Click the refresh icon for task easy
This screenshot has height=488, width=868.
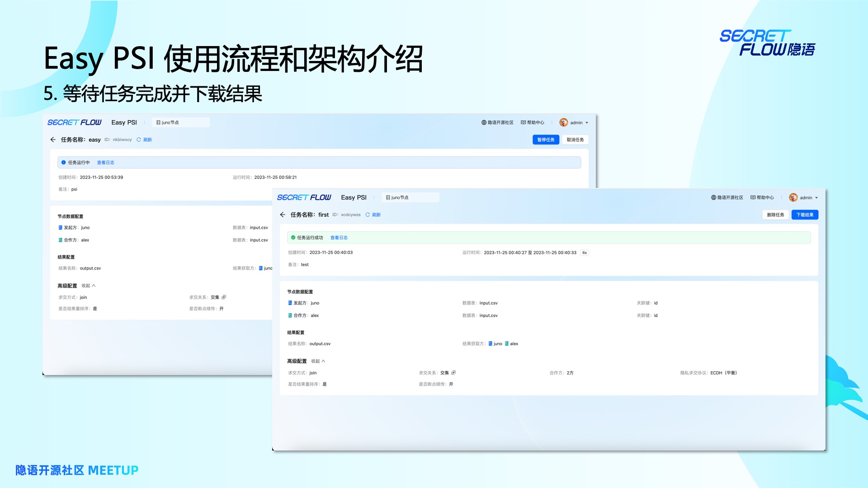[x=139, y=140]
